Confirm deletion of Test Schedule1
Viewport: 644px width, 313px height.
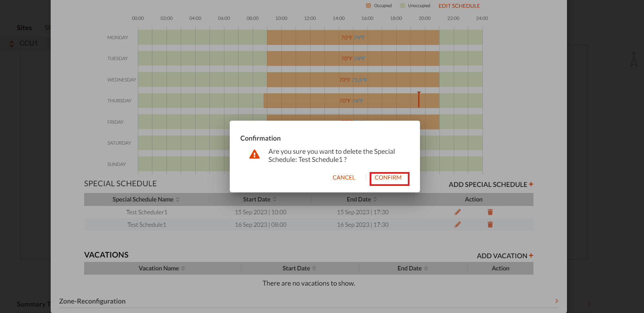point(388,178)
